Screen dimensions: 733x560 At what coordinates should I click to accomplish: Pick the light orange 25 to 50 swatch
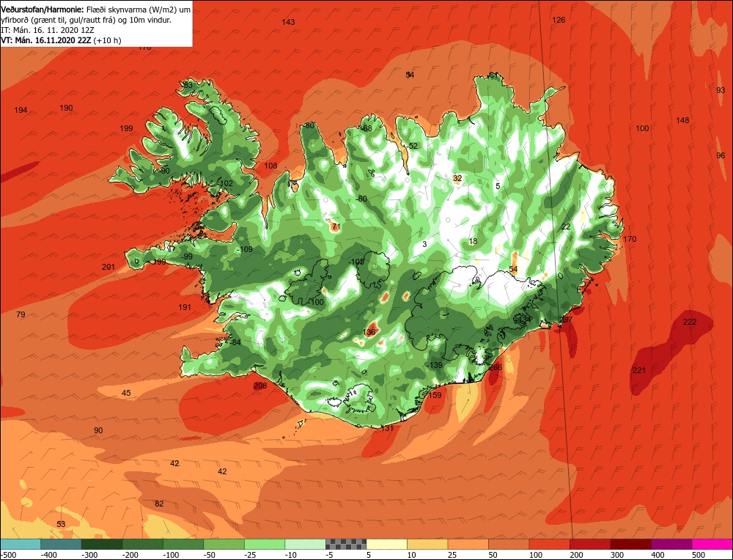click(468, 544)
